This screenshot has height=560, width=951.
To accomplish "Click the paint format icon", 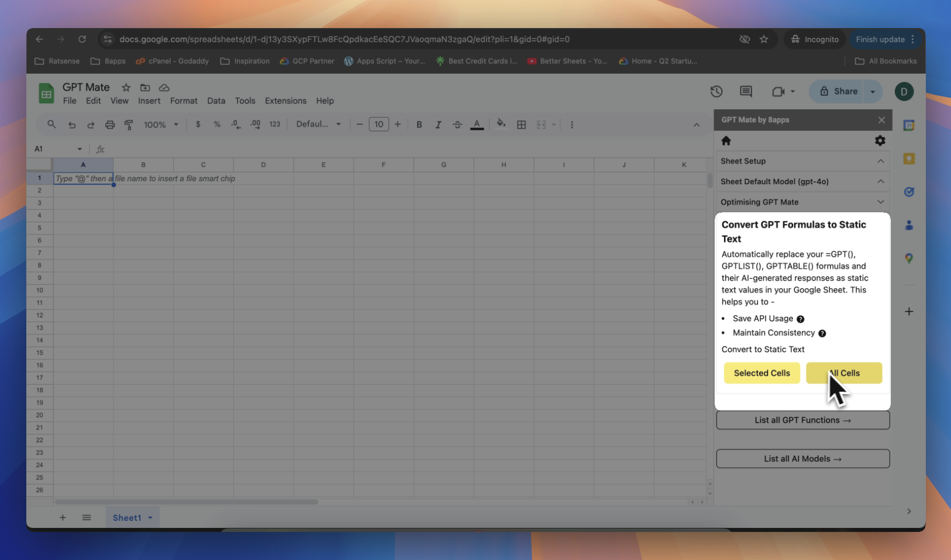I will (x=129, y=125).
